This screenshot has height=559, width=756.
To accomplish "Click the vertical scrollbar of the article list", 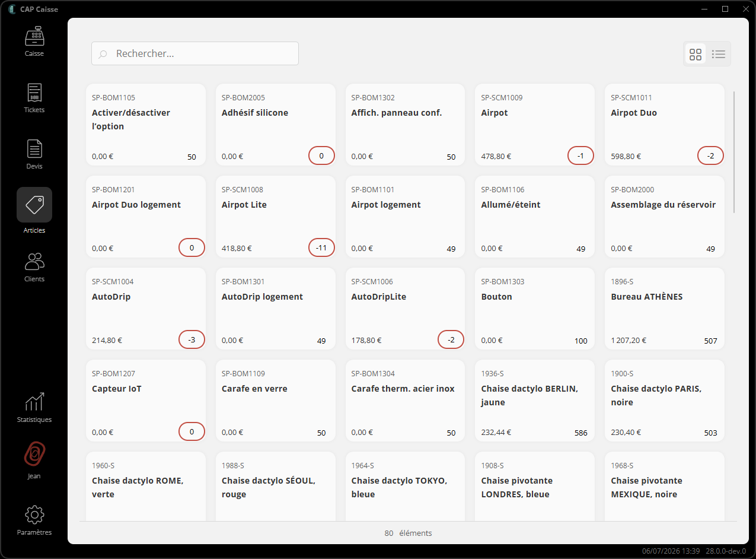I will (735, 152).
